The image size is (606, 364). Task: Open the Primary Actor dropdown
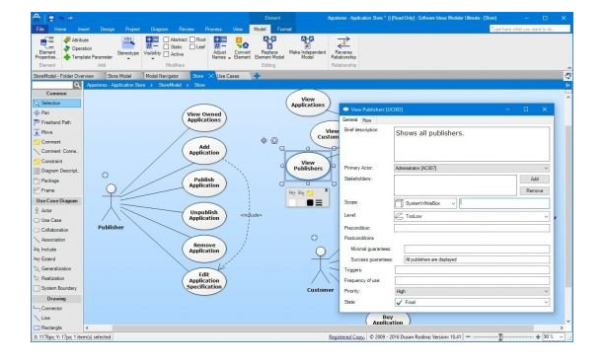472,168
